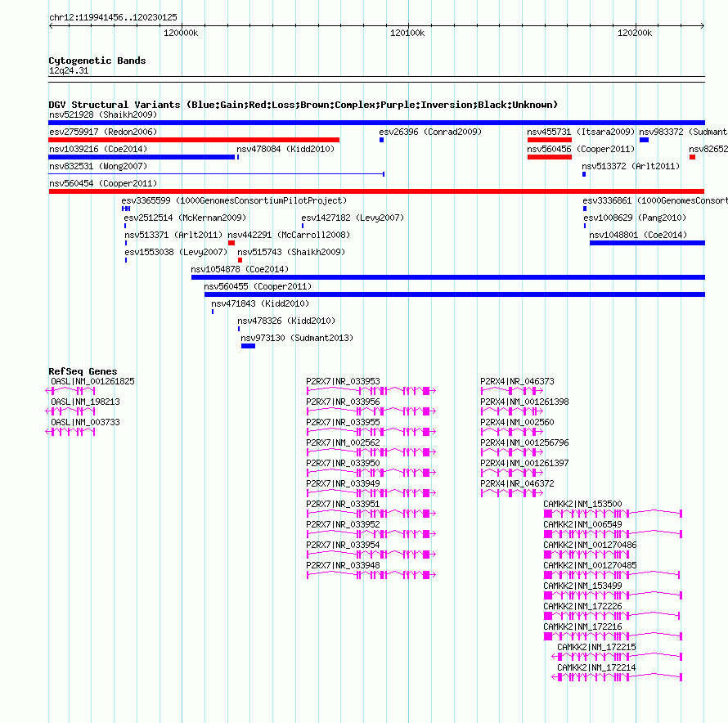This screenshot has height=723, width=728.
Task: Click the P2RX7|NR_033948 transcript label
Action: 343,565
